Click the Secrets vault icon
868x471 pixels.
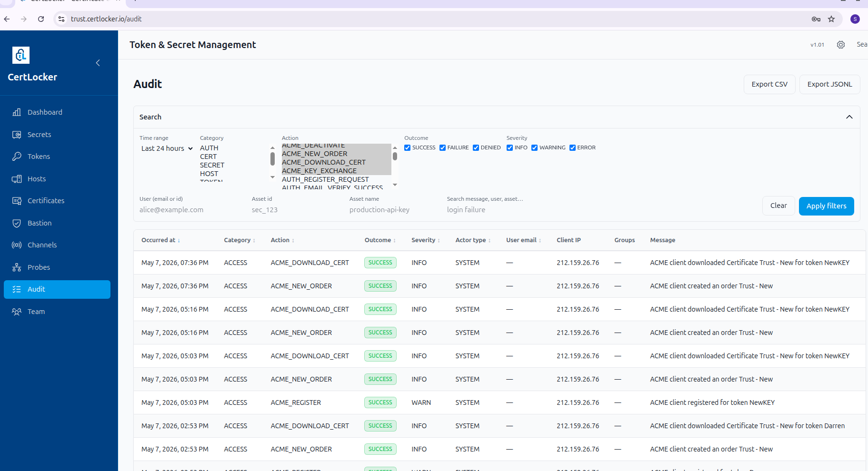(x=17, y=135)
